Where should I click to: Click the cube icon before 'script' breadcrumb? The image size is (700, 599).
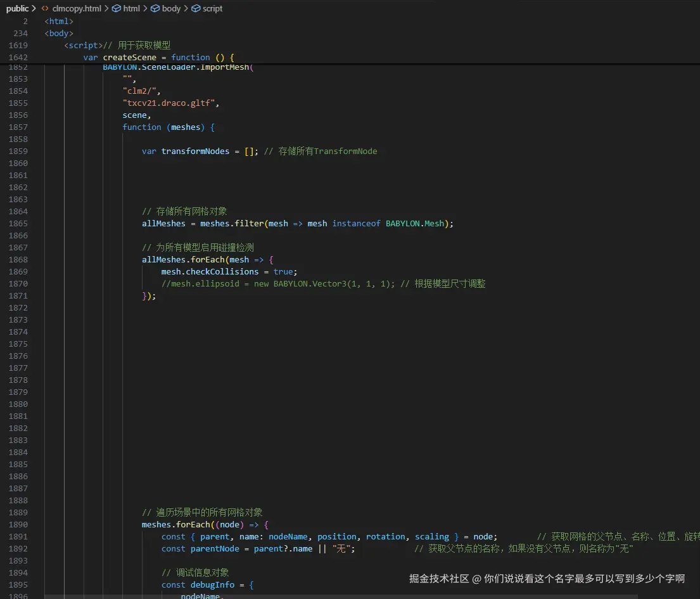[x=196, y=8]
